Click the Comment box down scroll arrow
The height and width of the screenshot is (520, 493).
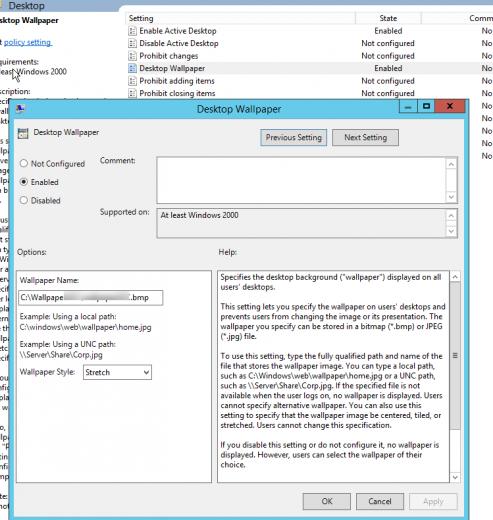pyautogui.click(x=451, y=197)
